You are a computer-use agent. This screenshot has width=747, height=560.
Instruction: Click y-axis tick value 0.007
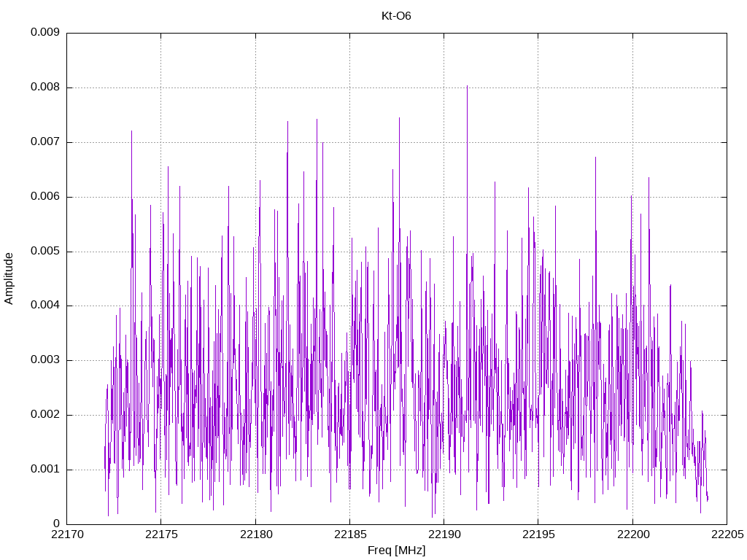click(45, 142)
